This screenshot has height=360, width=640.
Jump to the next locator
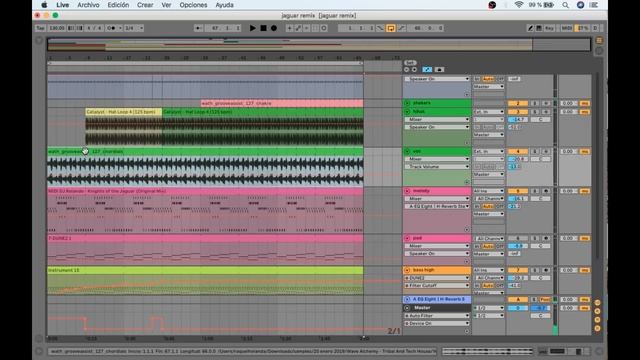[414, 69]
